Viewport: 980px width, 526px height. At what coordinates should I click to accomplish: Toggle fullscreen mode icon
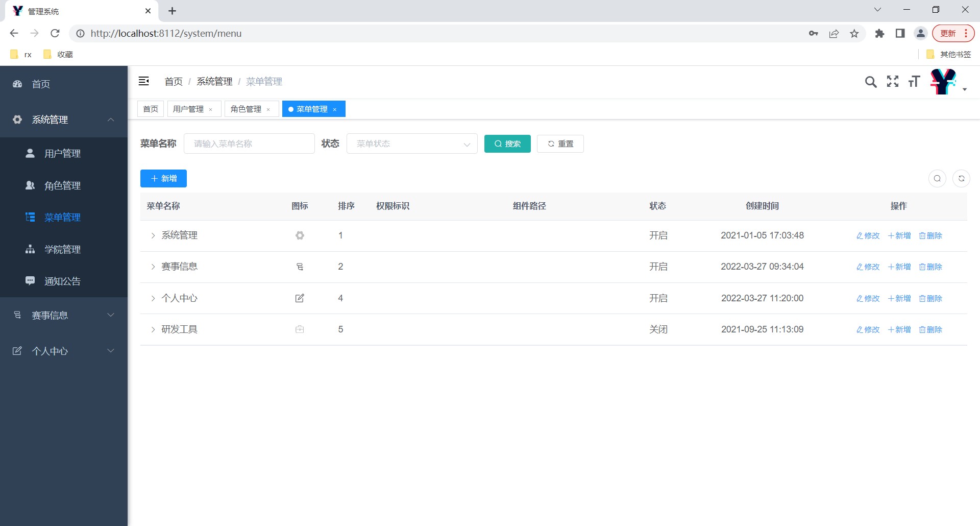893,81
